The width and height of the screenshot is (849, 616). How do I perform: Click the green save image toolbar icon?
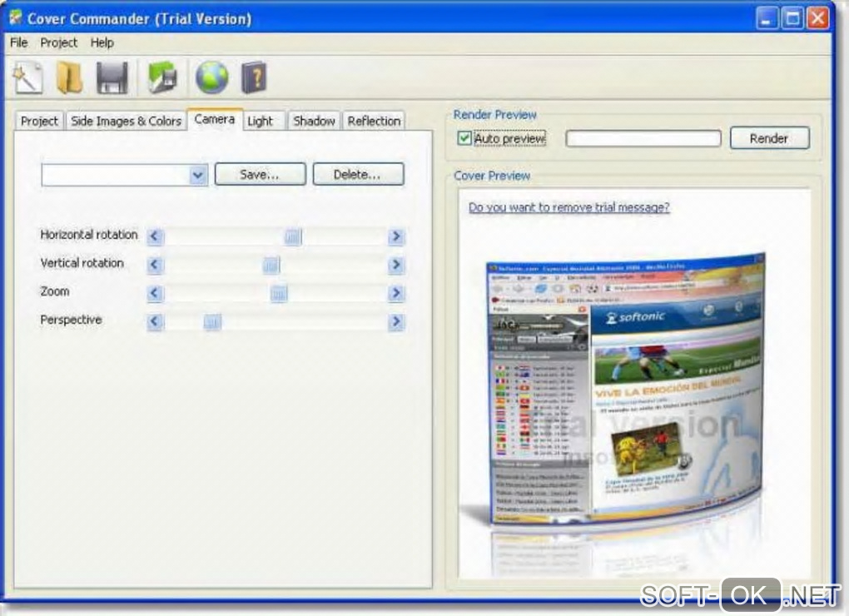(162, 77)
